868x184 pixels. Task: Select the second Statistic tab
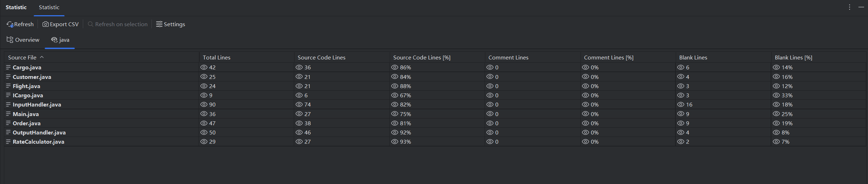coord(49,7)
